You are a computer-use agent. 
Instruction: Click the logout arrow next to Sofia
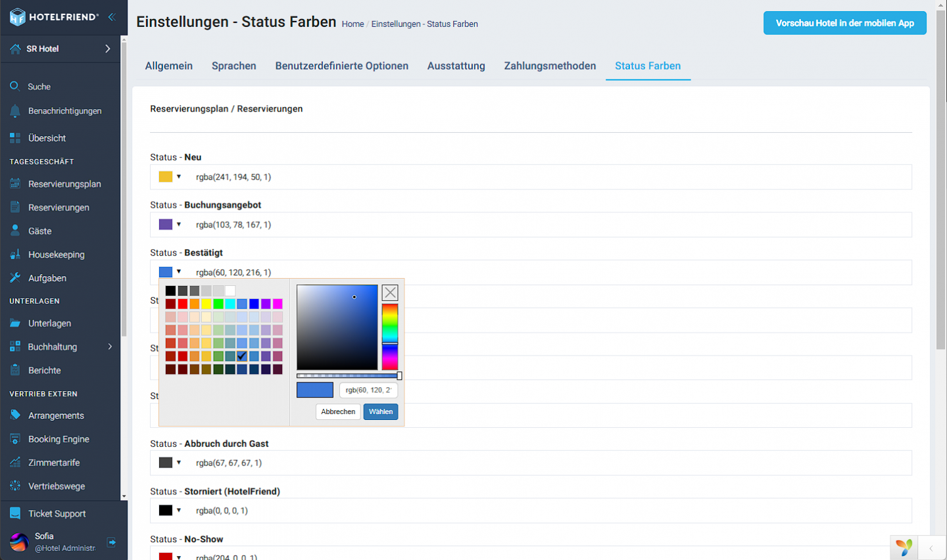(112, 542)
